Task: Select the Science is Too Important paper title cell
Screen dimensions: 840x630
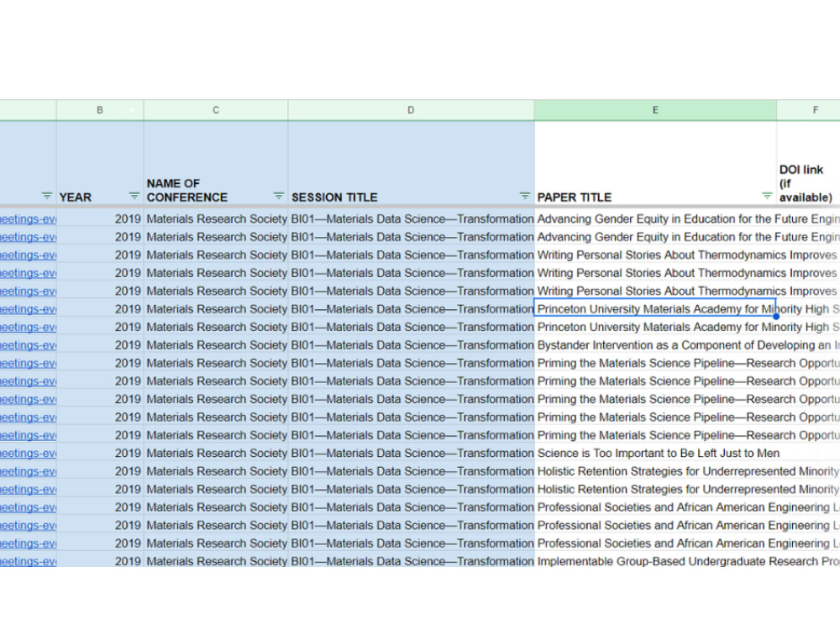Action: 655,454
